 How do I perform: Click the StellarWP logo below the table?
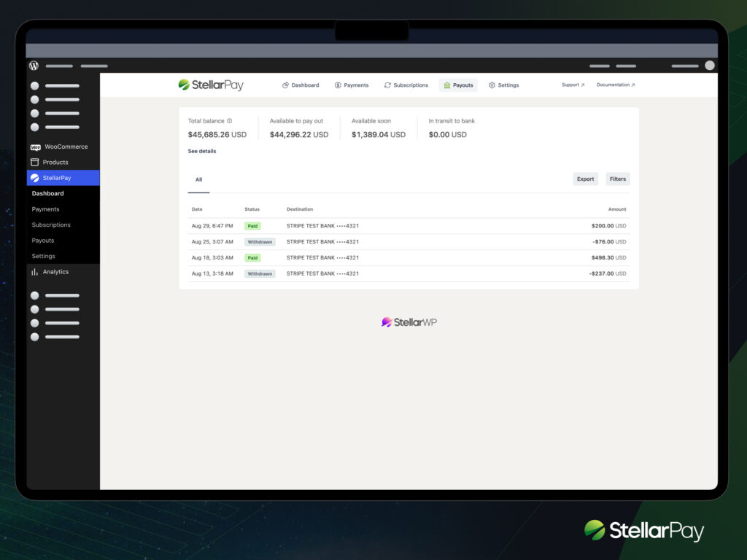(x=409, y=322)
